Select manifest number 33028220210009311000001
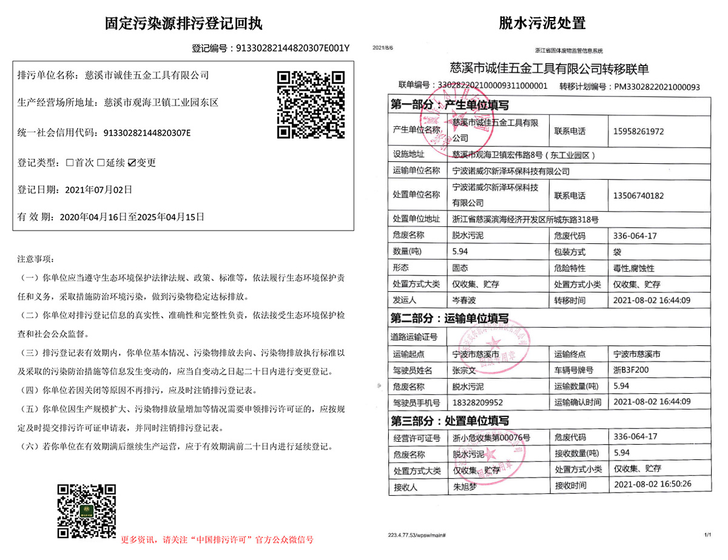The height and width of the screenshot is (560, 728). coord(492,86)
